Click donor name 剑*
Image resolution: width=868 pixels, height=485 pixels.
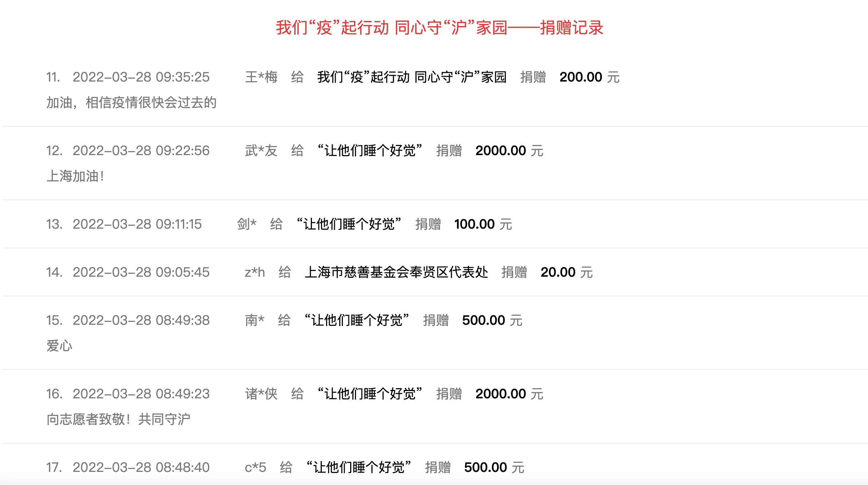tap(247, 224)
